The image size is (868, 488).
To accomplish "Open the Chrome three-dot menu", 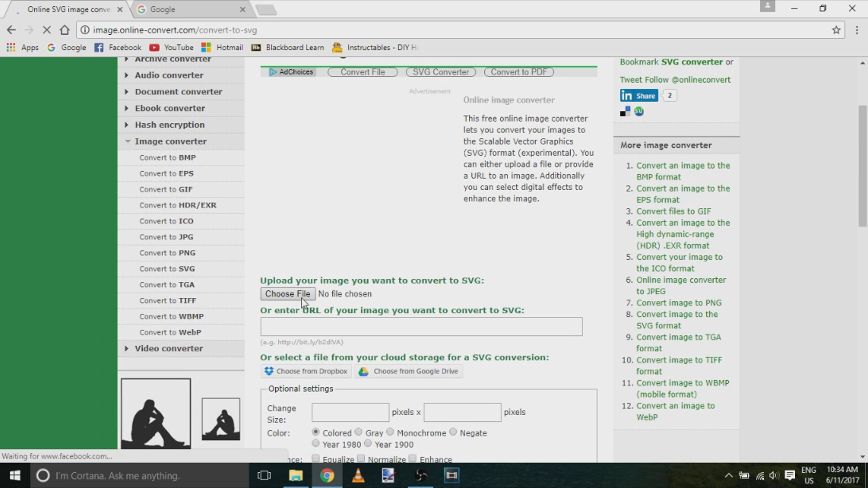I will (857, 30).
